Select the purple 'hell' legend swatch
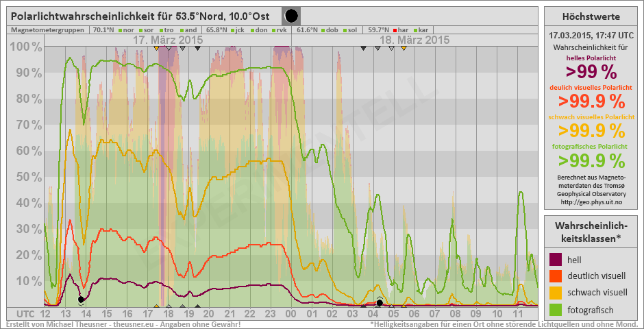The height and width of the screenshot is (329, 644). tap(556, 260)
